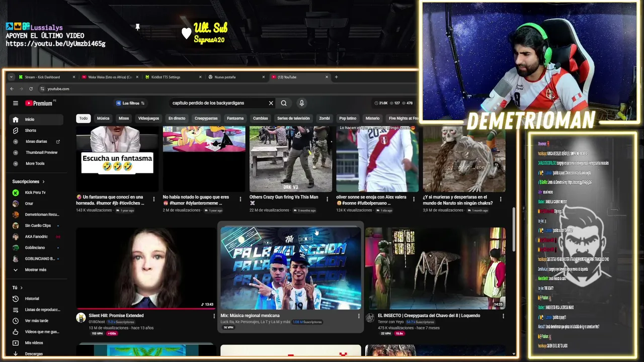Screen dimensions: 644x362
Task: Select the Fantasma filter chip
Action: [x=235, y=118]
